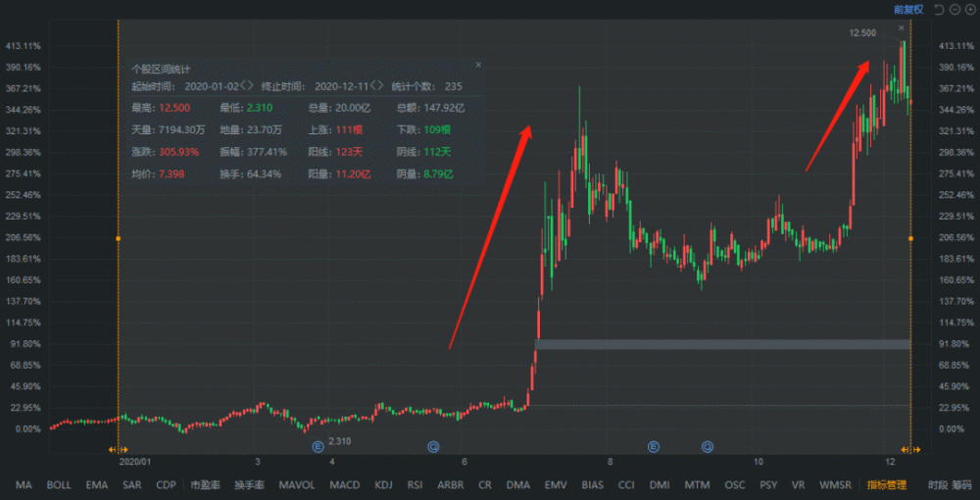Select the WMSR indicator
The height and width of the screenshot is (500, 980).
tap(835, 485)
